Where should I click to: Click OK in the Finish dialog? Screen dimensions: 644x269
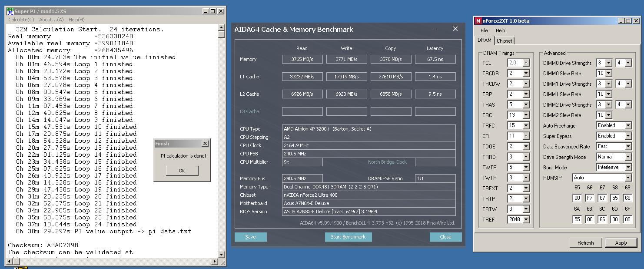182,171
